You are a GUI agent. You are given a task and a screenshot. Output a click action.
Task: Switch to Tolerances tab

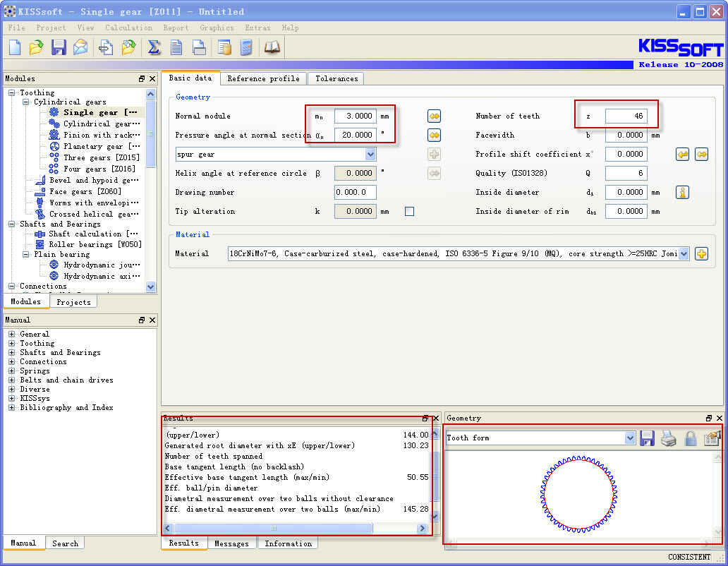coord(336,79)
